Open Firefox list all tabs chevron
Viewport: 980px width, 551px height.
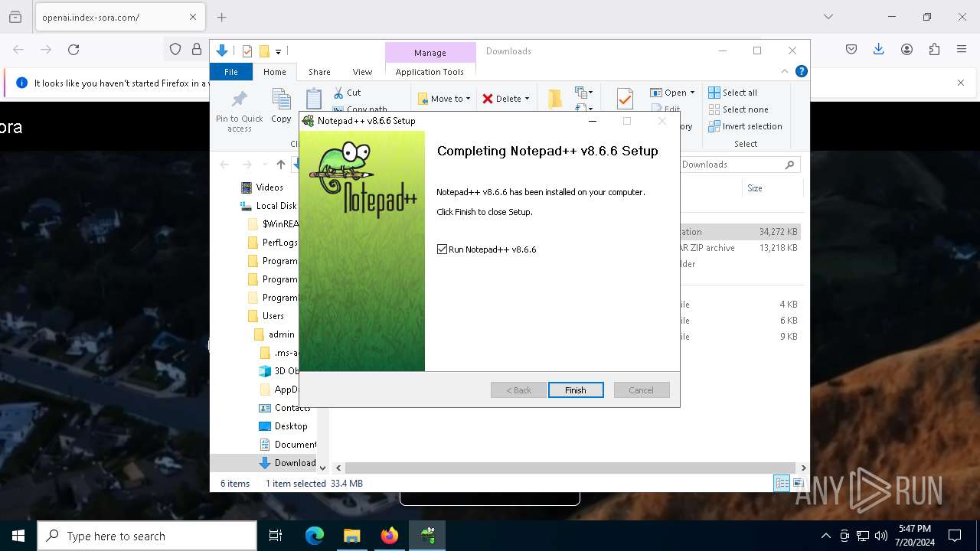pyautogui.click(x=828, y=17)
